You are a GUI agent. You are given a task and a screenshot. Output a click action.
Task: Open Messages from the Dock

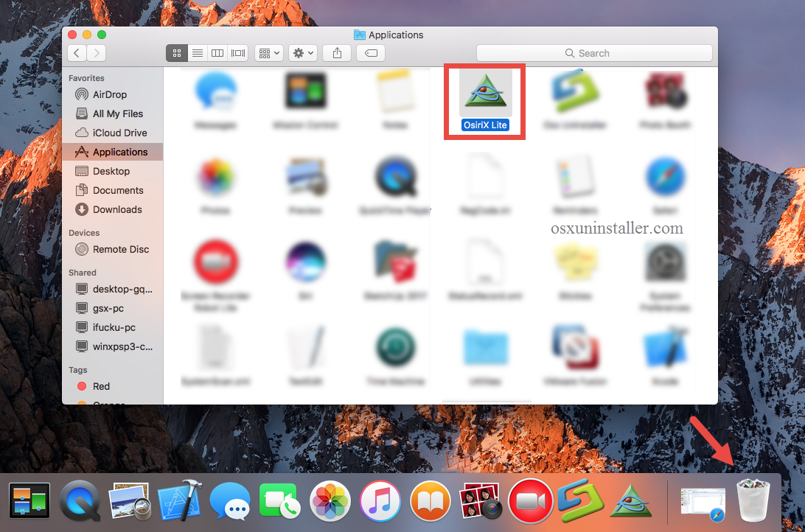click(230, 501)
